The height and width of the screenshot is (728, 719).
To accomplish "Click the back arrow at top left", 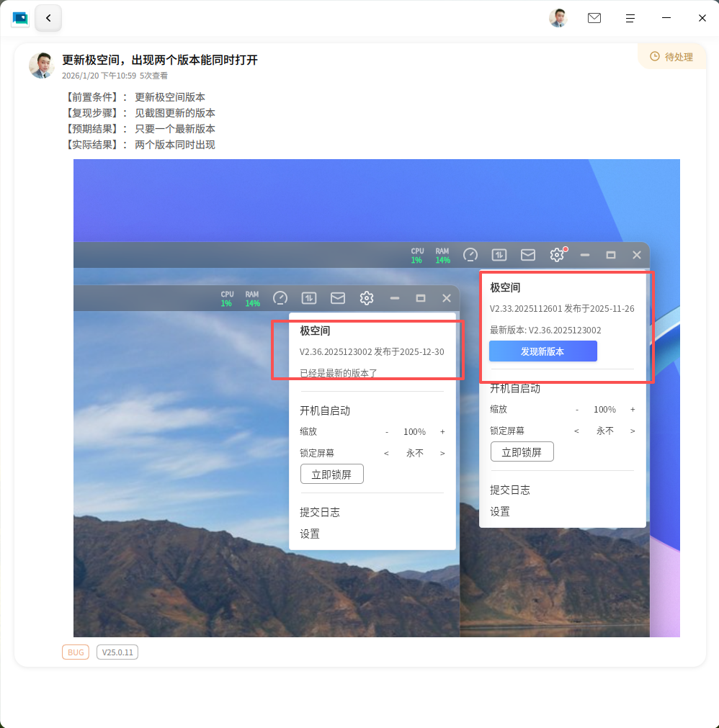I will [48, 17].
